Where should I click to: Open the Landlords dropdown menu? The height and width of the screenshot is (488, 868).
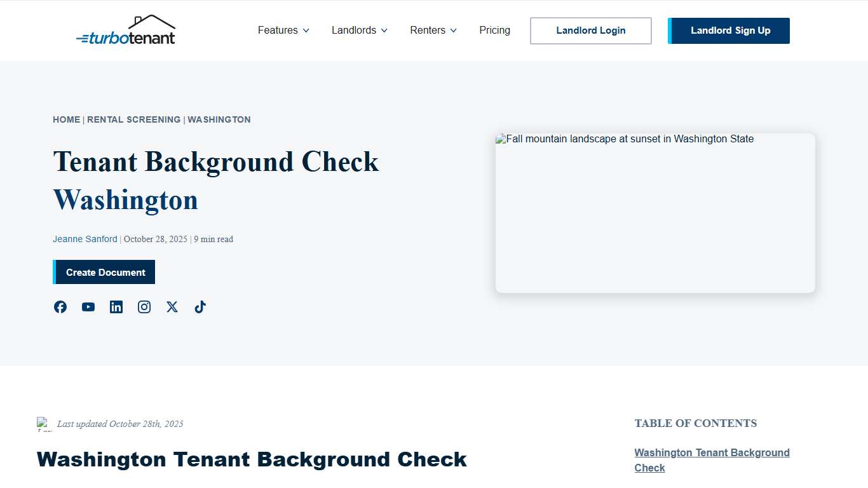tap(358, 30)
